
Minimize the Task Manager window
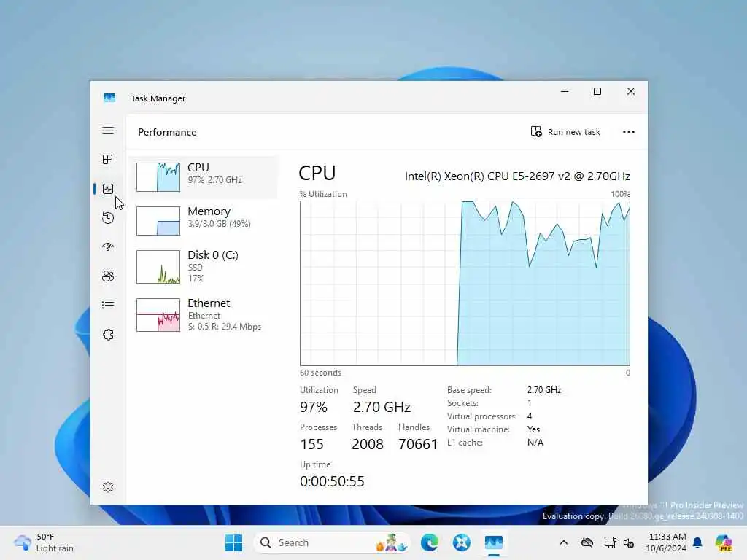[x=565, y=91]
